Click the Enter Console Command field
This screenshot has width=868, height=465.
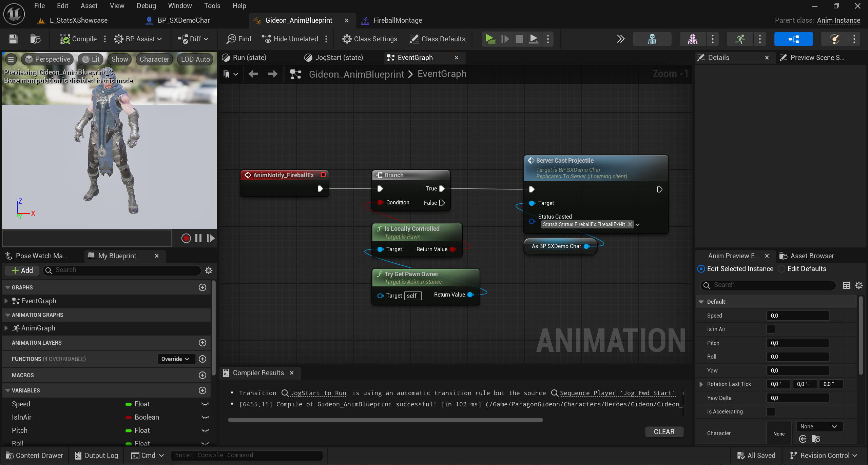tap(247, 455)
